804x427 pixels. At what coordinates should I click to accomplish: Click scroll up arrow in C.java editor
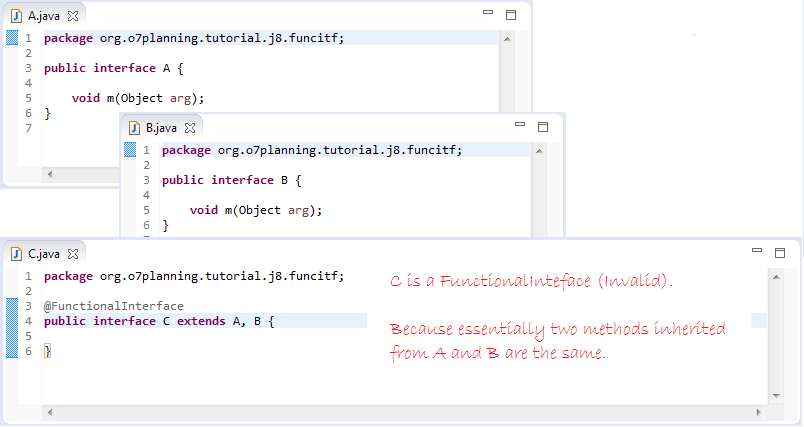click(776, 277)
